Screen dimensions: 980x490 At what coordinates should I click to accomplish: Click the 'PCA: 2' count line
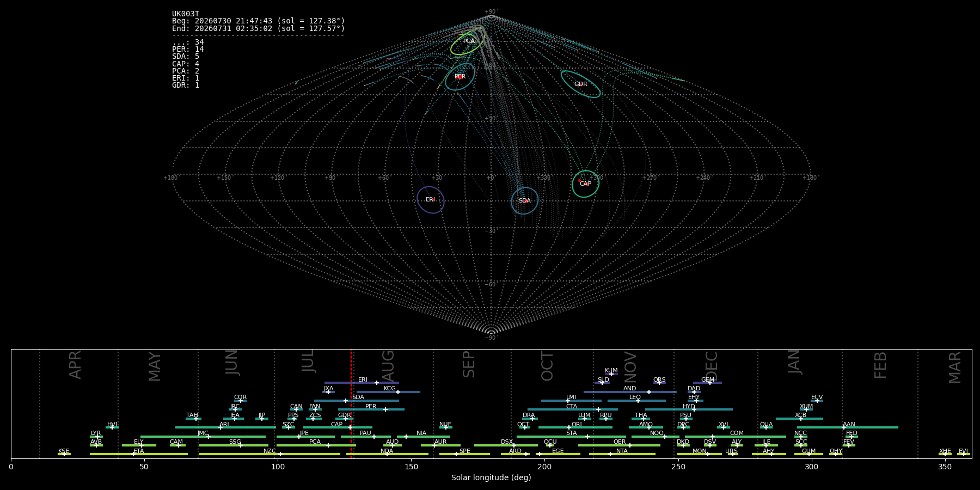point(186,71)
